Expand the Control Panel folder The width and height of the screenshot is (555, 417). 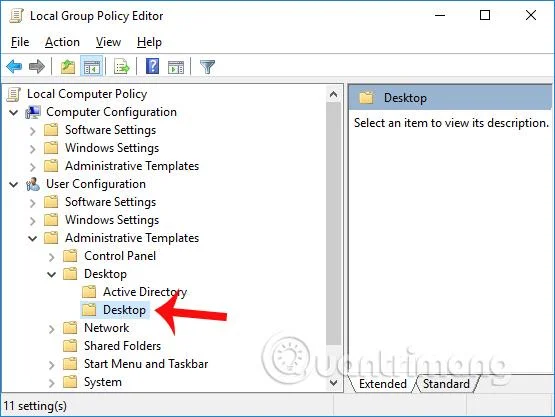click(x=51, y=257)
